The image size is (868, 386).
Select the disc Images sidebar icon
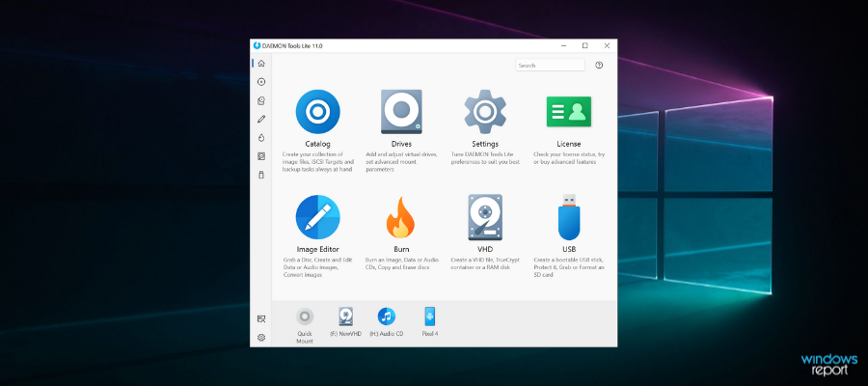coord(261,82)
